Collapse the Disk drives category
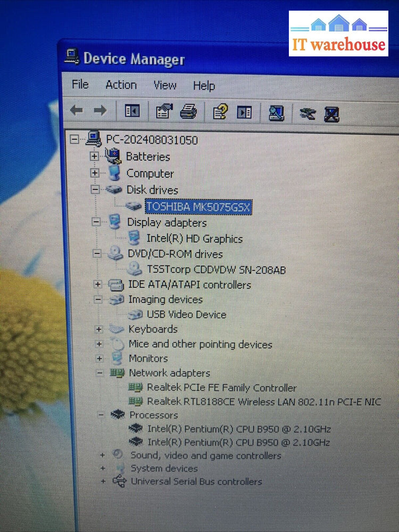 pos(95,189)
